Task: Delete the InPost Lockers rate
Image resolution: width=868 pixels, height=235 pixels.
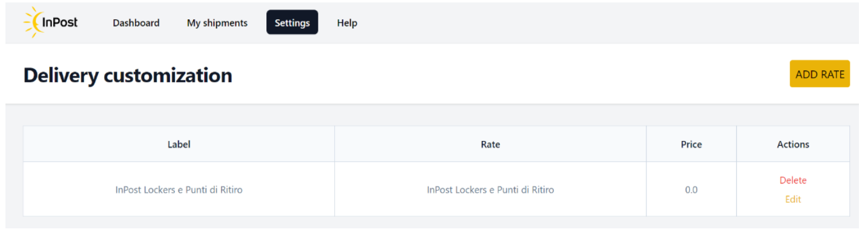Action: click(x=793, y=180)
